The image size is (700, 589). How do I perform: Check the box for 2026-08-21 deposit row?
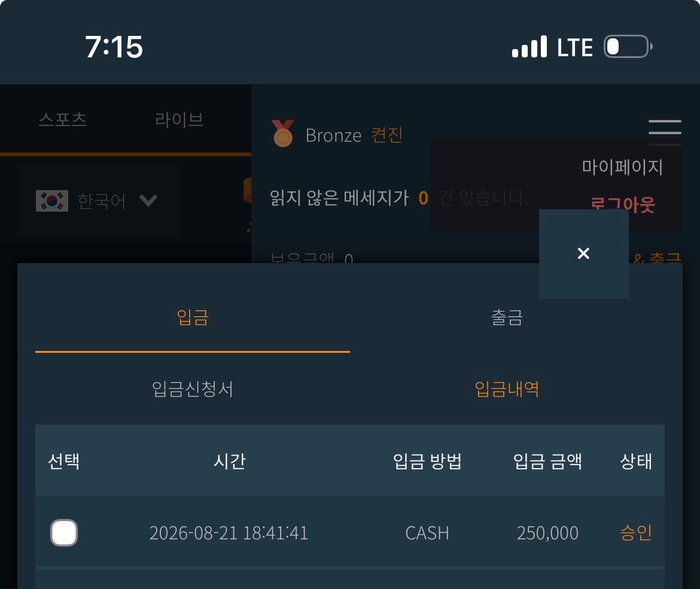tap(64, 532)
